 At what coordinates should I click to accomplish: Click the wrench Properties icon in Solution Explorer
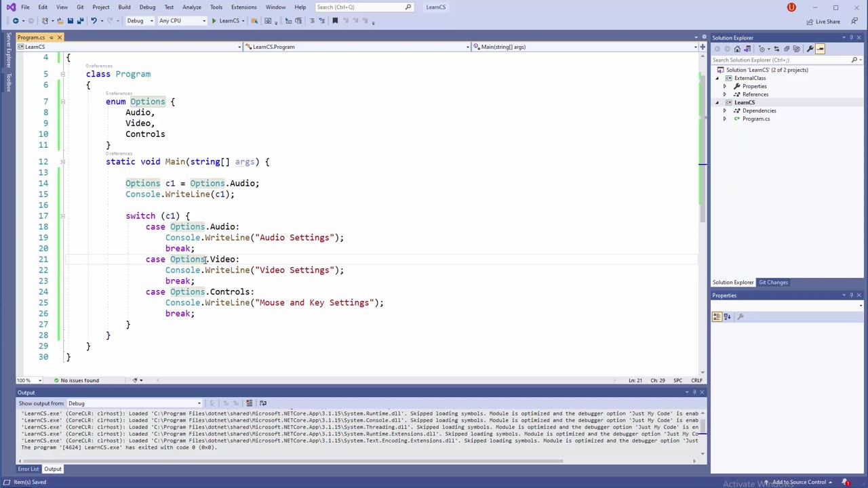(810, 49)
